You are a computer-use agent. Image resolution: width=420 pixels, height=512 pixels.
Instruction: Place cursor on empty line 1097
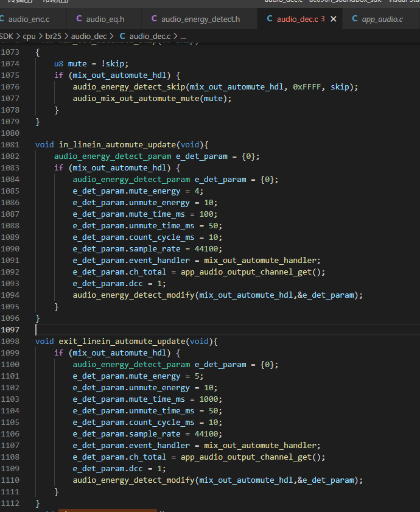click(x=228, y=330)
